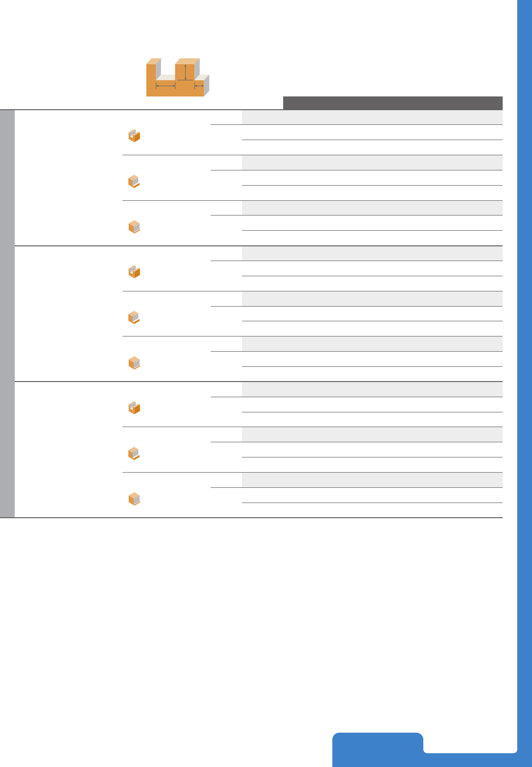Click the wide horizontal dimension arrow on the diagram
532x767 pixels.
pos(166,86)
